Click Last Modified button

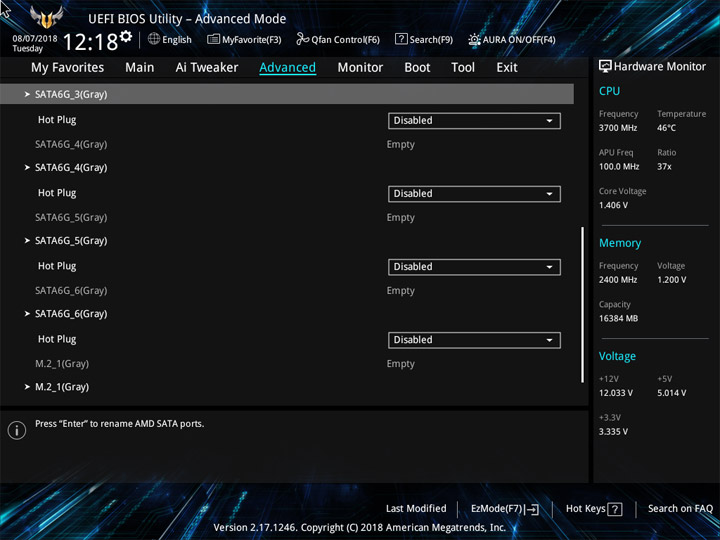(416, 508)
